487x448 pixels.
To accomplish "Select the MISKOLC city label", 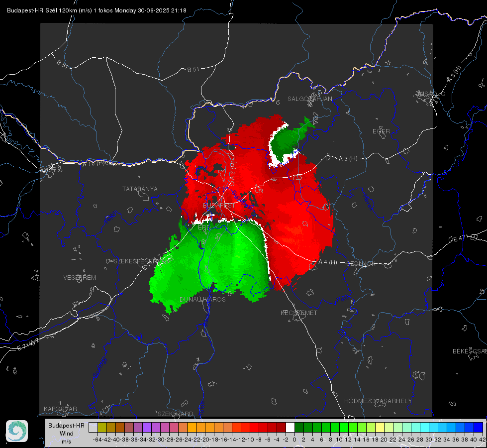I will pos(431,94).
